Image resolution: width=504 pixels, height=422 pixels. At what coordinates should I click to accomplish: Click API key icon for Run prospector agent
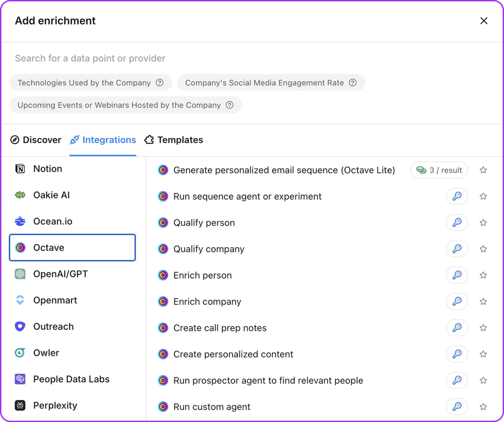pyautogui.click(x=457, y=380)
